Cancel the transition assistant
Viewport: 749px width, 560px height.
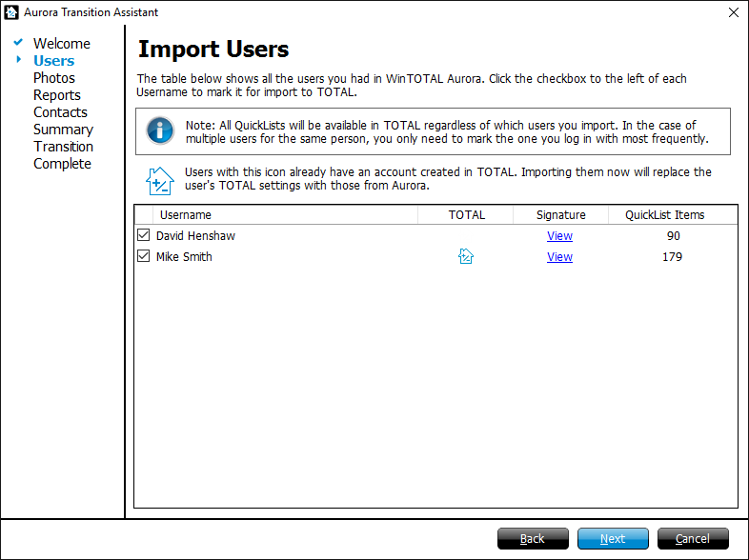click(693, 538)
